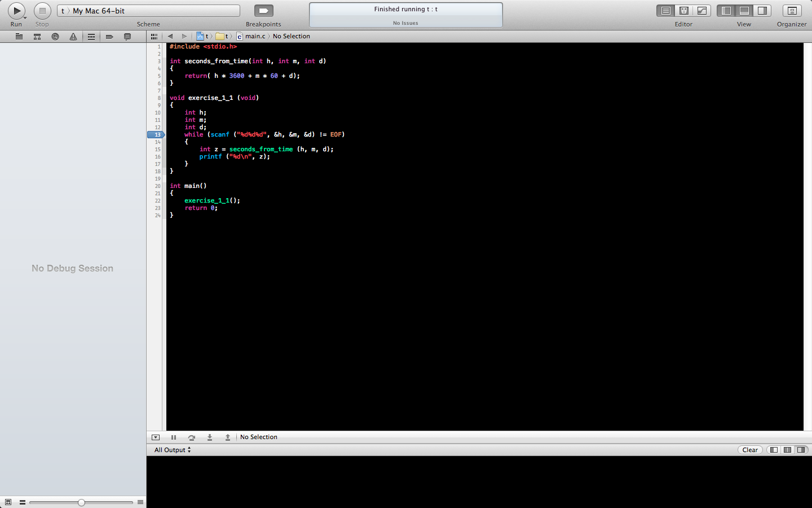
Task: Click the printf line in editor
Action: (x=235, y=156)
